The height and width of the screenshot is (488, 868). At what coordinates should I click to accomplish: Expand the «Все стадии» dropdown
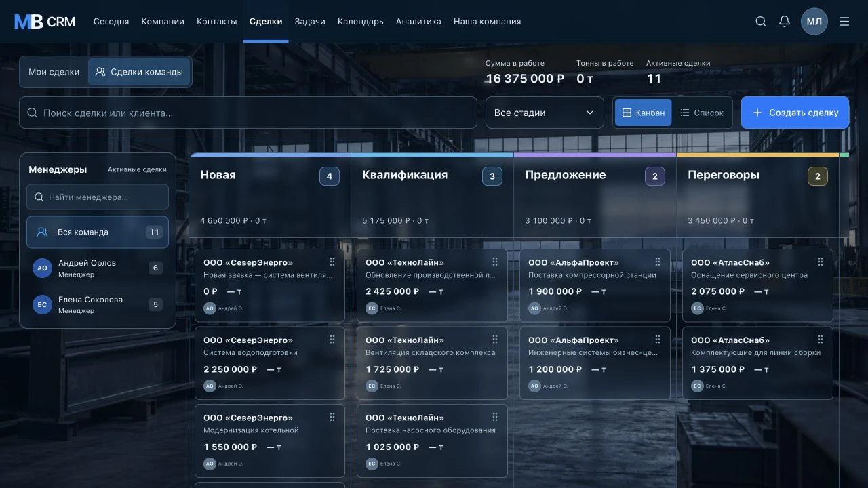[545, 113]
